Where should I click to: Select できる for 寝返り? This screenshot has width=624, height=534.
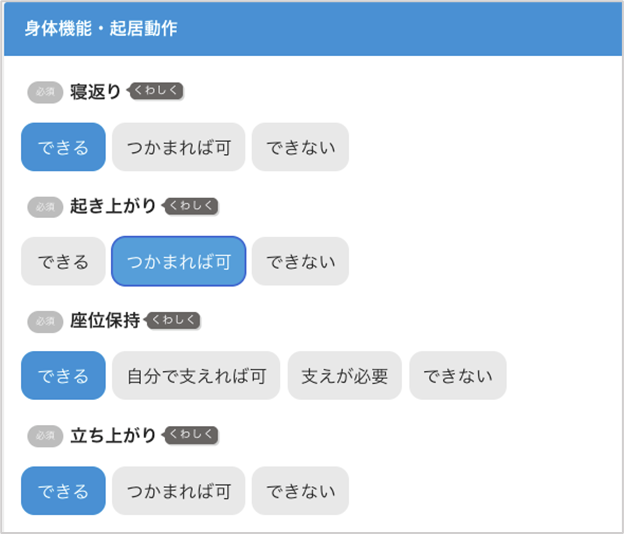[x=63, y=147]
